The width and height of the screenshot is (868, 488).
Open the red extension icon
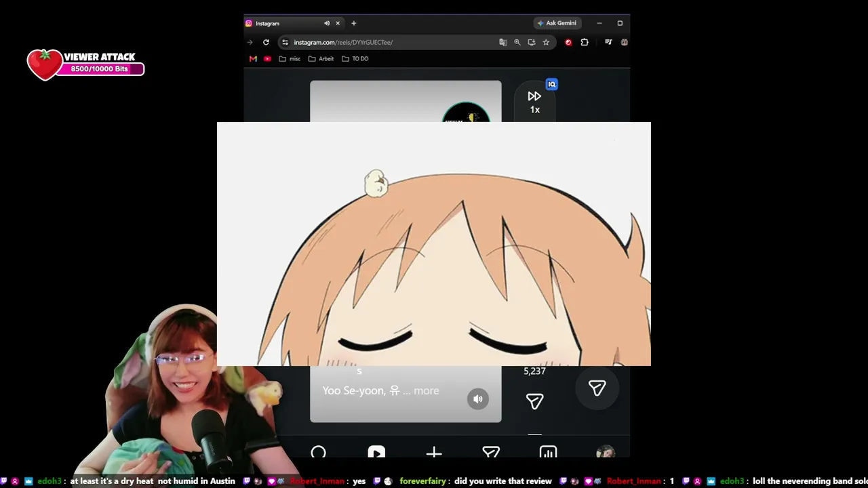(568, 42)
